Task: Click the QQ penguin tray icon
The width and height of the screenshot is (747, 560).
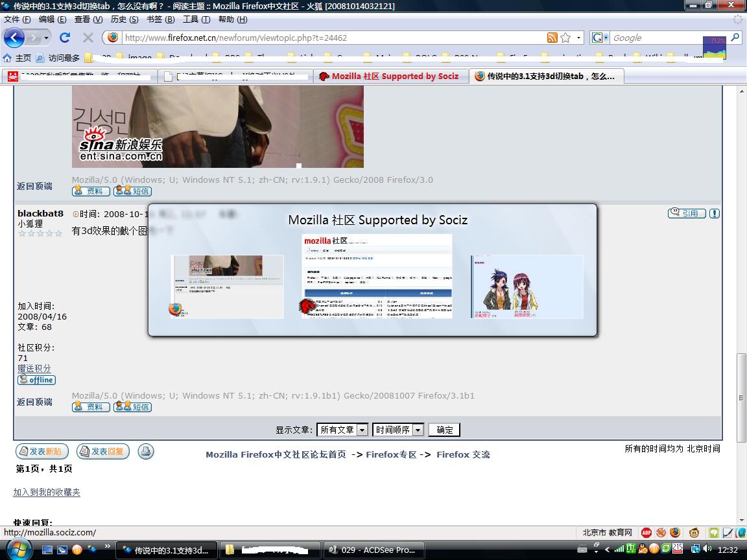Action: pos(643,549)
